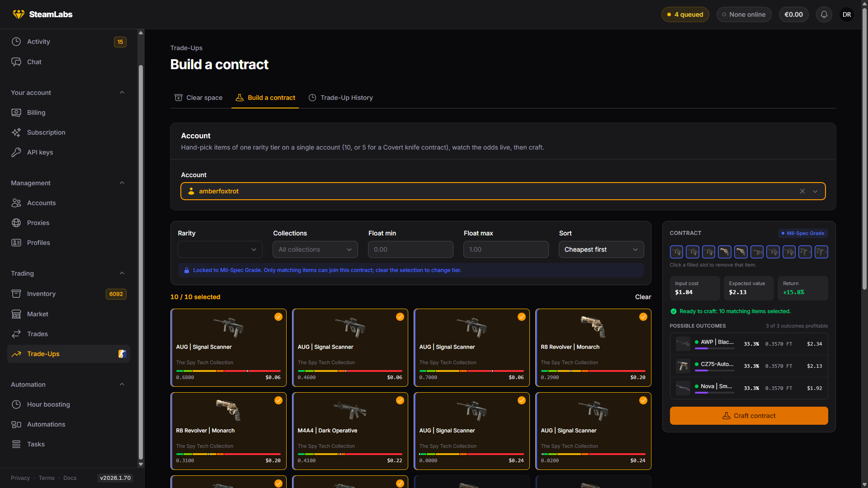Open Hour boosting page
The width and height of the screenshot is (868, 488).
click(x=69, y=404)
